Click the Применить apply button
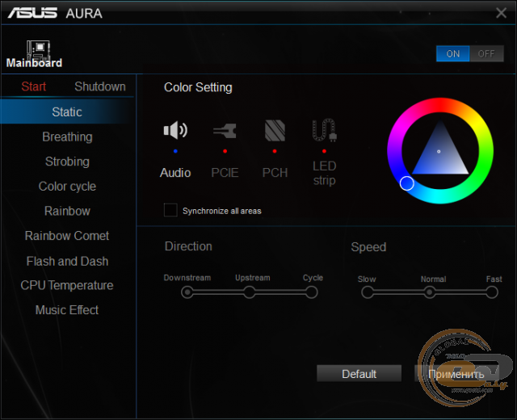Screen dimensions: 517x420 pyautogui.click(x=456, y=374)
